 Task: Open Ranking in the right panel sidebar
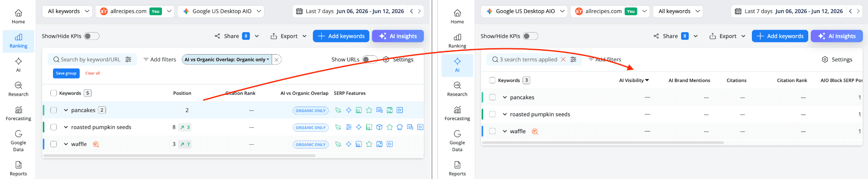click(x=457, y=41)
